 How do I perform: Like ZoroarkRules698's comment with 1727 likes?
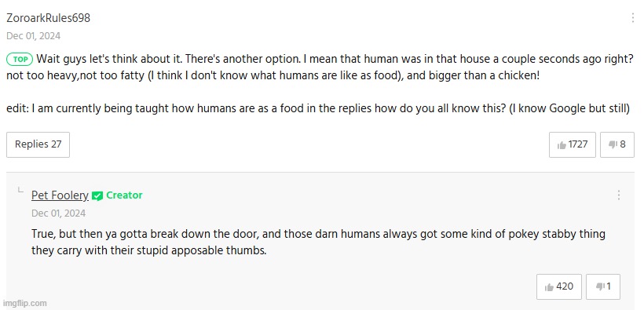pyautogui.click(x=572, y=144)
